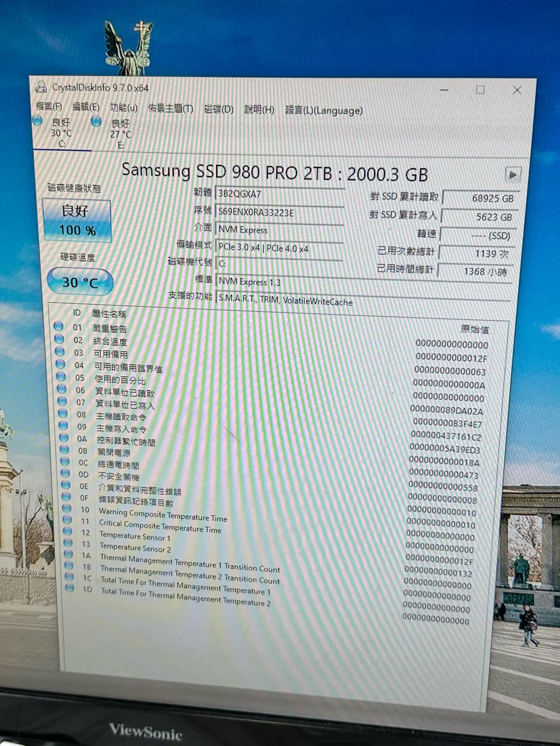Image resolution: width=560 pixels, height=746 pixels.
Task: Open the 編輯(E) menu
Action: tap(86, 107)
